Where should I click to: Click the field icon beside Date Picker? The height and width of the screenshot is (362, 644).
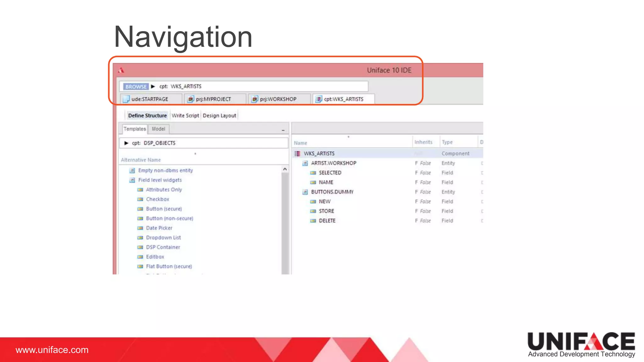click(140, 228)
